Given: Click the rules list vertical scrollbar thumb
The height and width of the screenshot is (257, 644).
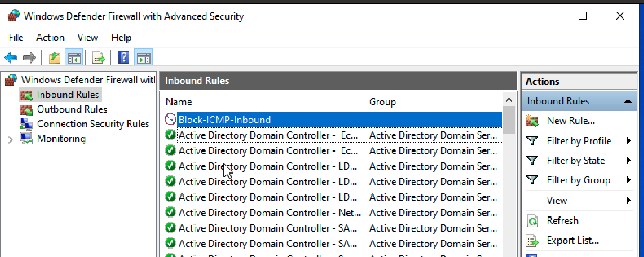Looking at the screenshot, I should 509,120.
